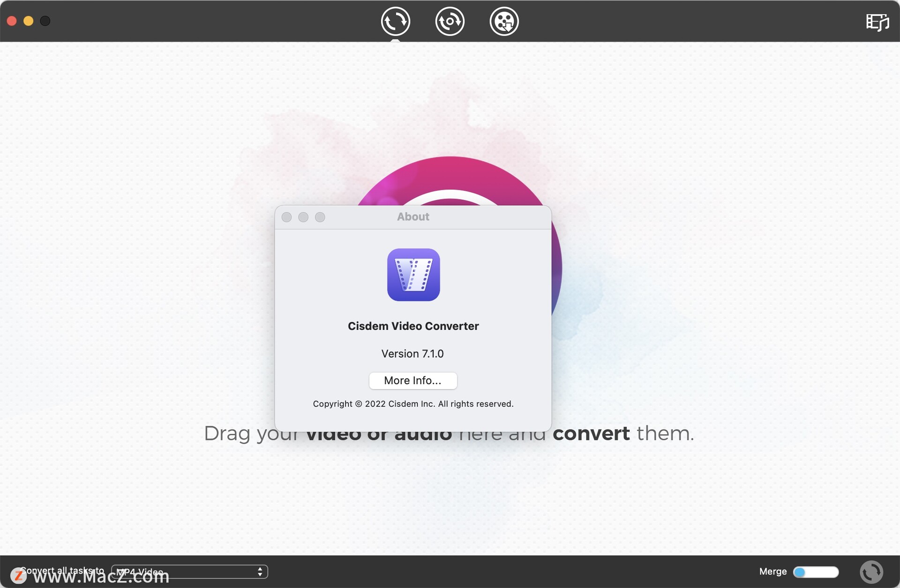Screen dimensions: 900x588
Task: Toggle the Merge switch
Action: (x=816, y=572)
